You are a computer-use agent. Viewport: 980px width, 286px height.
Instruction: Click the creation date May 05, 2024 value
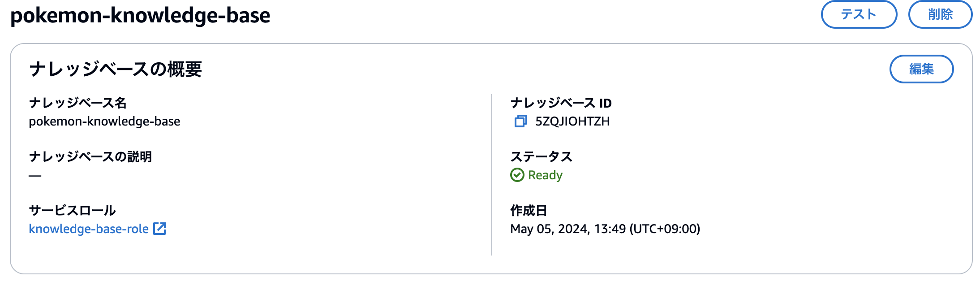click(605, 229)
